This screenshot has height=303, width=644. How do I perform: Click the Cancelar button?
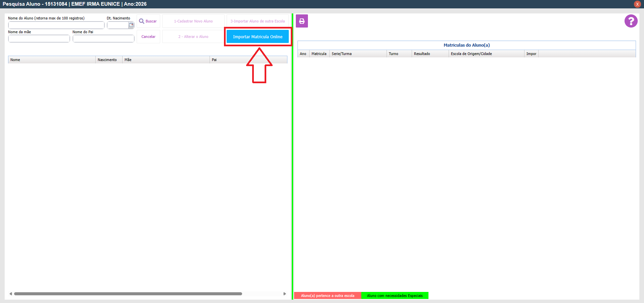pos(148,37)
